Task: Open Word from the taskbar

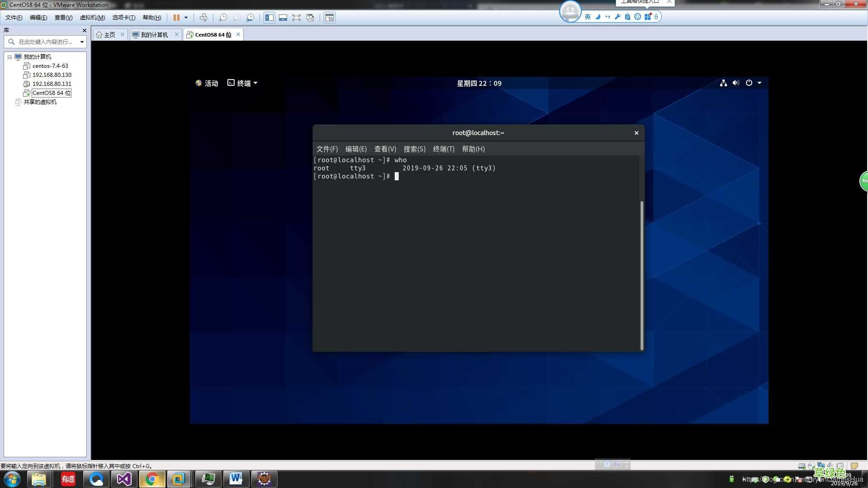Action: pyautogui.click(x=236, y=479)
